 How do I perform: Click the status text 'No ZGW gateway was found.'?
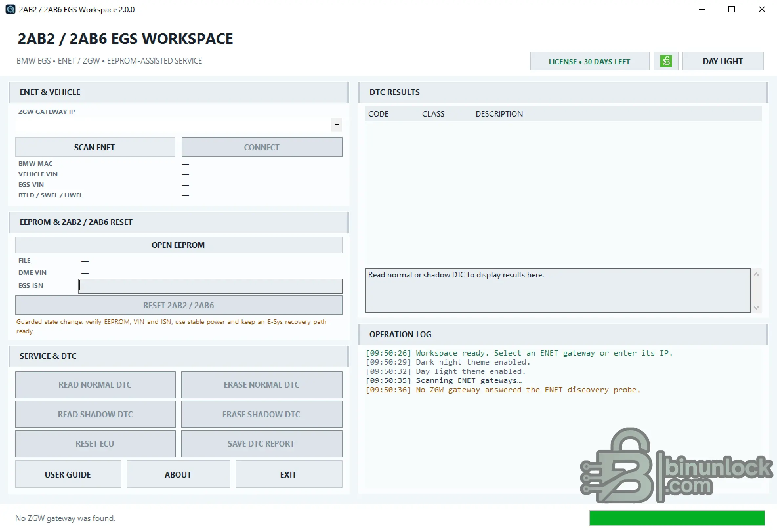coord(65,518)
